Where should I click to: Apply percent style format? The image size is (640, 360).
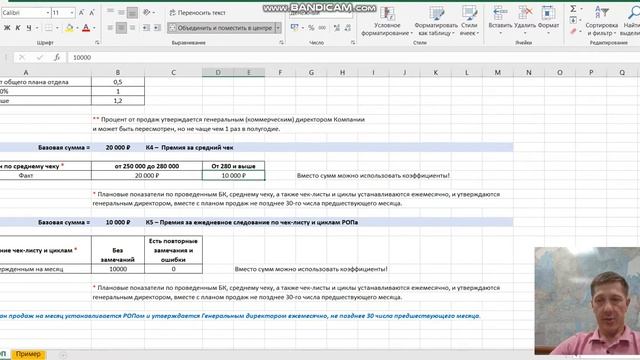[x=311, y=28]
